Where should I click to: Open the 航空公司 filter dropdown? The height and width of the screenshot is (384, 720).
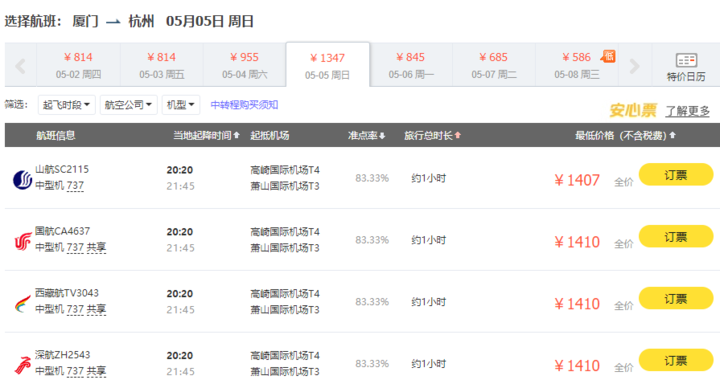pos(129,105)
